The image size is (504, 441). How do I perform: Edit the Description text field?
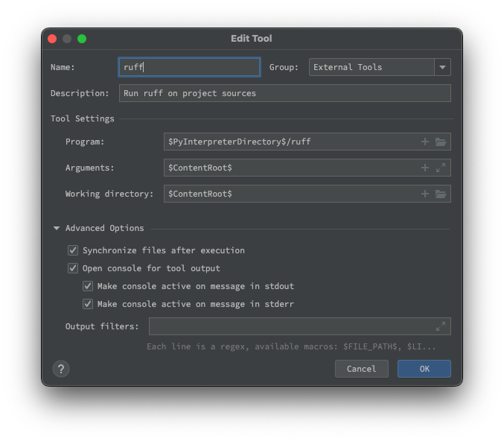point(285,93)
